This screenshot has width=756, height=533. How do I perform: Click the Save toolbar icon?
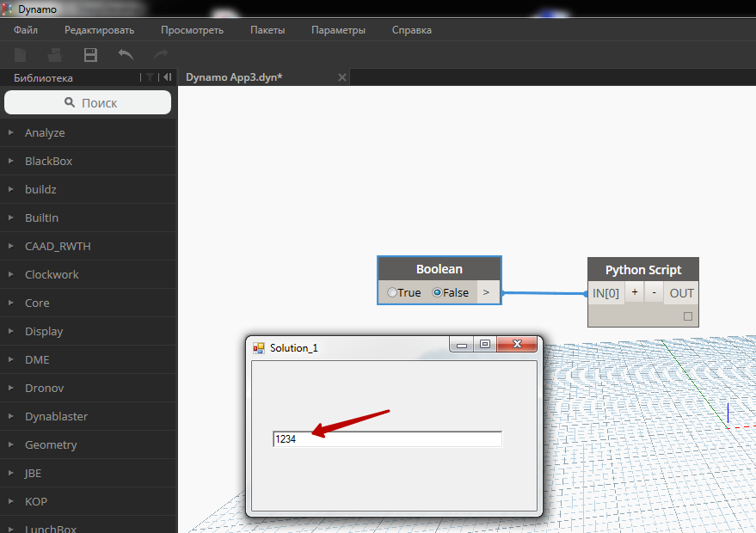[x=90, y=55]
